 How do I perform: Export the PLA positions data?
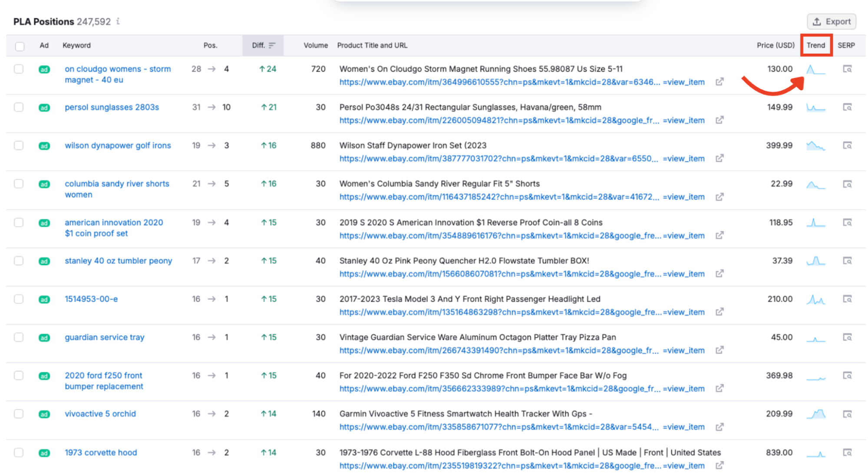pyautogui.click(x=831, y=22)
